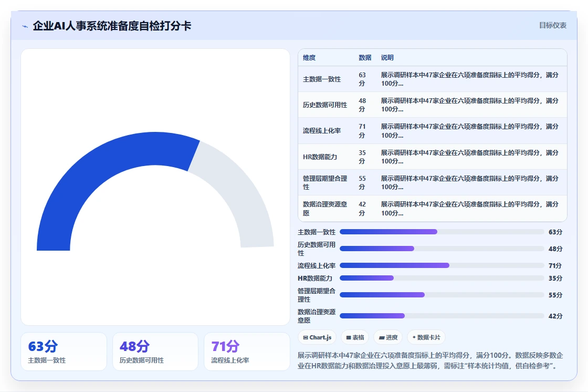Click the HR数据能力 progress bar

[442, 278]
